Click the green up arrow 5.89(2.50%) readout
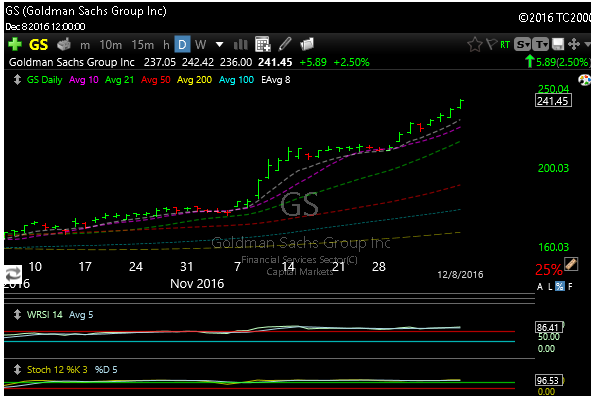The image size is (591, 396). (558, 62)
